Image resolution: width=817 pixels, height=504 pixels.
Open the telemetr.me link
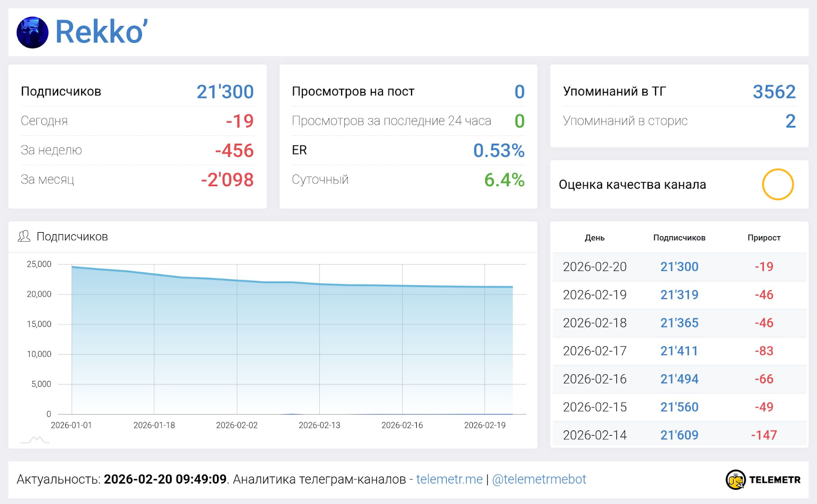[449, 480]
